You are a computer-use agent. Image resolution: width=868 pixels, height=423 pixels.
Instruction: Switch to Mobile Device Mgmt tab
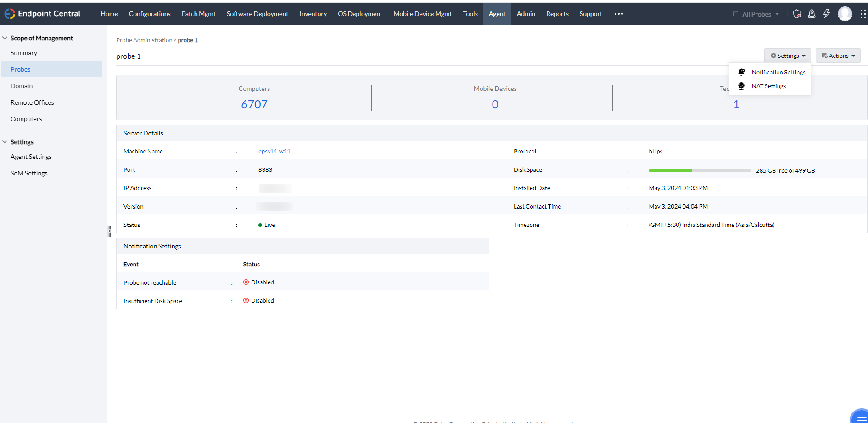point(423,14)
